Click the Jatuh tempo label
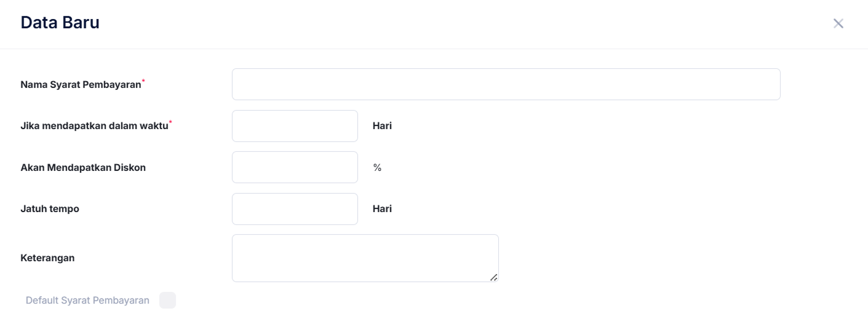 point(50,209)
